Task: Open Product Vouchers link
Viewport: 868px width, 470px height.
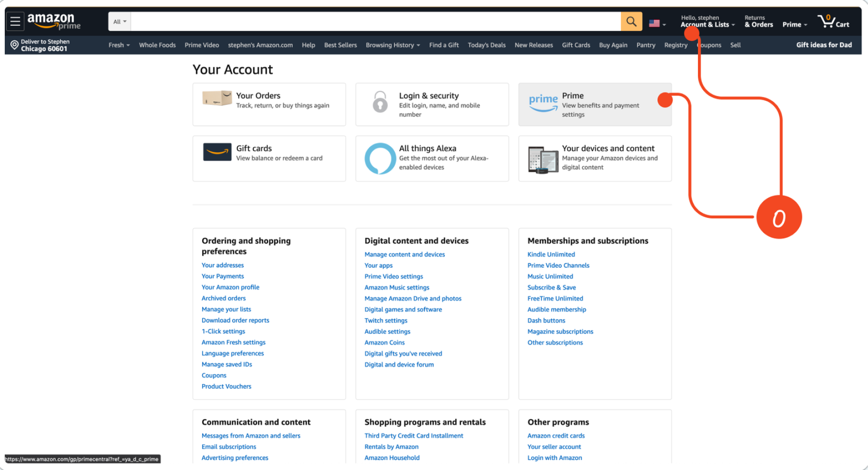Action: tap(226, 386)
